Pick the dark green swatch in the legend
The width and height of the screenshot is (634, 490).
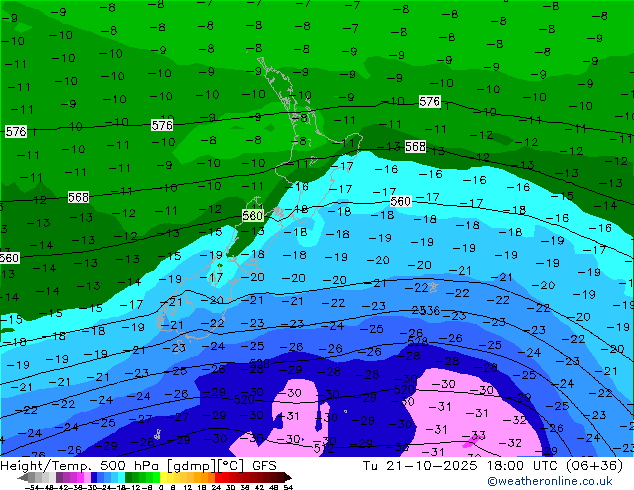(x=129, y=477)
